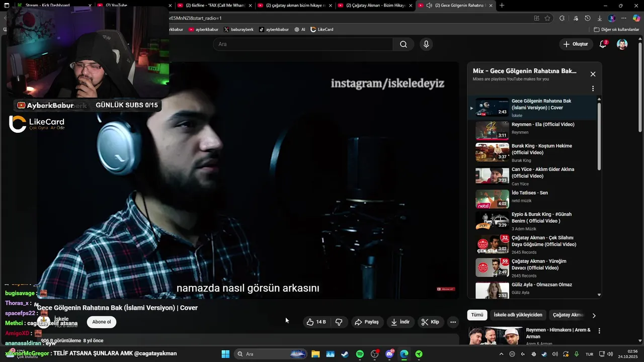Create a clip with Klip button

(x=430, y=322)
